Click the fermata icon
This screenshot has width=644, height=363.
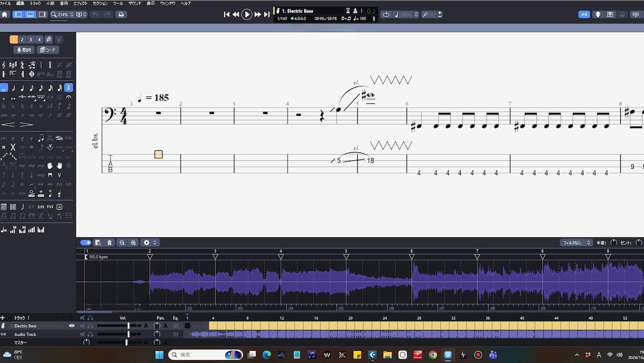click(x=69, y=97)
